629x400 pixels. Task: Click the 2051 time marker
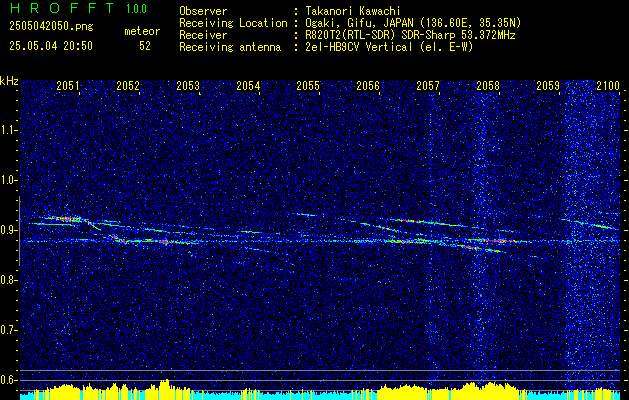point(68,85)
